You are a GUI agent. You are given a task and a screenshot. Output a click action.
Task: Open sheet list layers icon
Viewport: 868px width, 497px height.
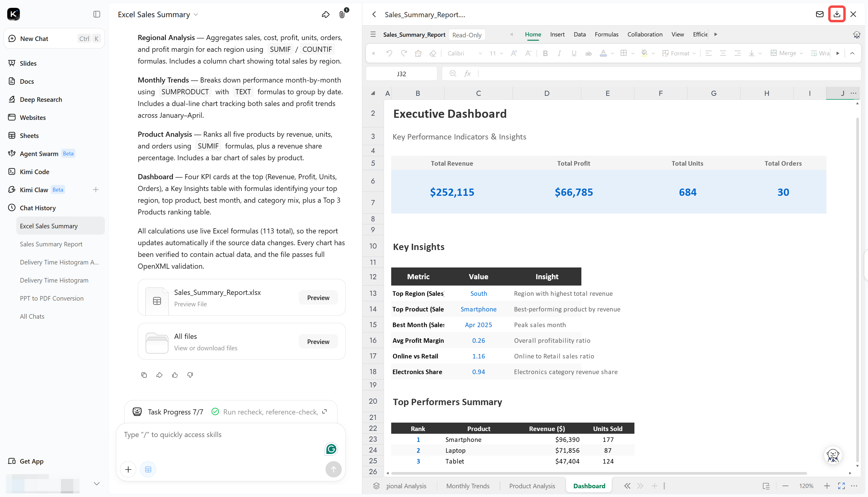376,485
